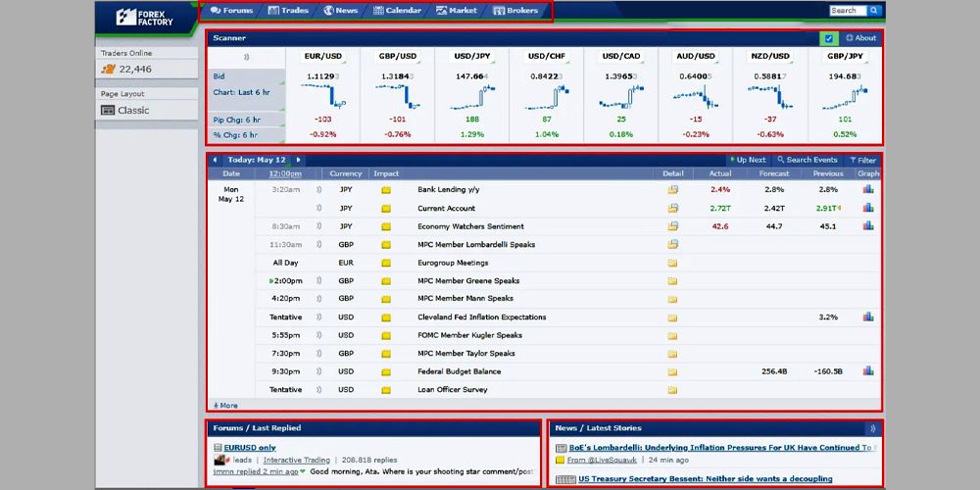The width and height of the screenshot is (980, 490).
Task: Go to previous day arrow in calendar
Action: [x=215, y=160]
